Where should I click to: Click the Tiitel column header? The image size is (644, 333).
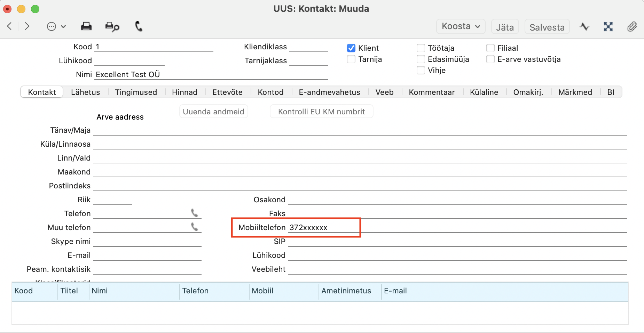pos(73,291)
